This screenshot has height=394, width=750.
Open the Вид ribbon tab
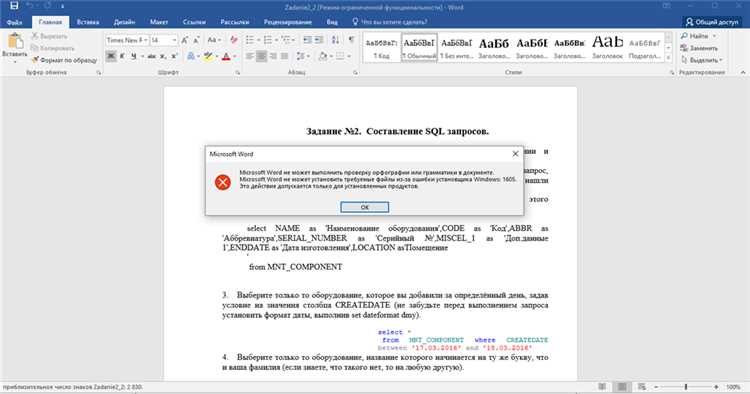[332, 22]
